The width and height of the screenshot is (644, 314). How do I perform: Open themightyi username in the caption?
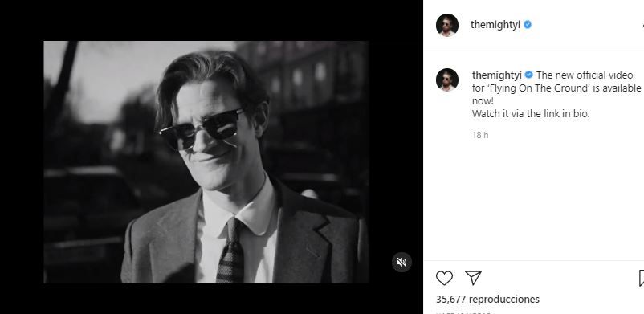(x=497, y=75)
